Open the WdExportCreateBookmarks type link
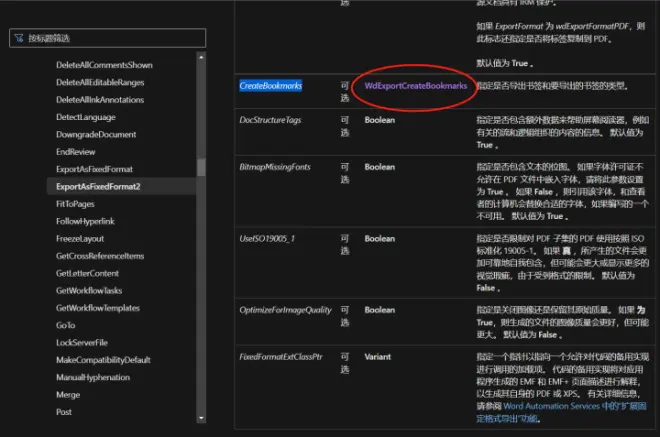 point(416,86)
